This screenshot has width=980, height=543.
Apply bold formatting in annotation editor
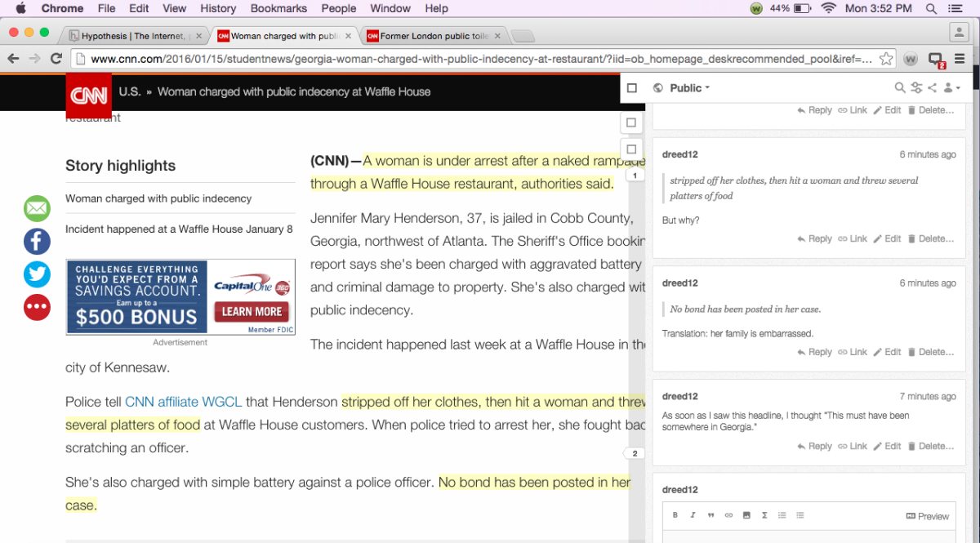point(675,515)
